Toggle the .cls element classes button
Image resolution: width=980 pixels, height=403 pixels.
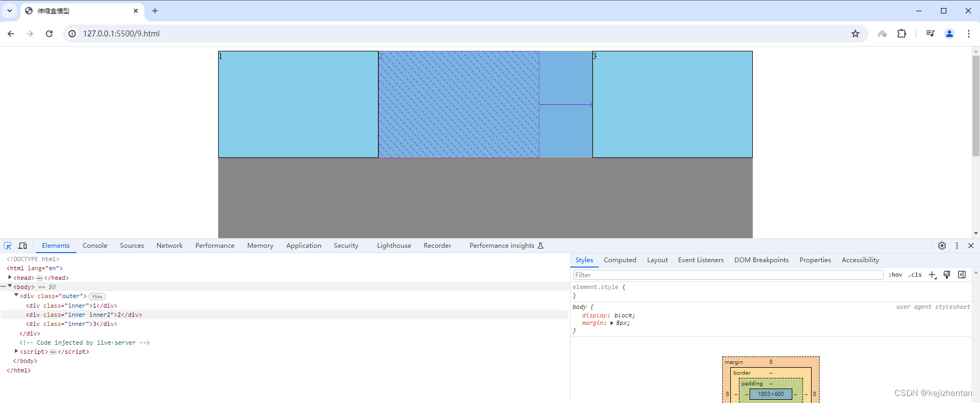915,275
